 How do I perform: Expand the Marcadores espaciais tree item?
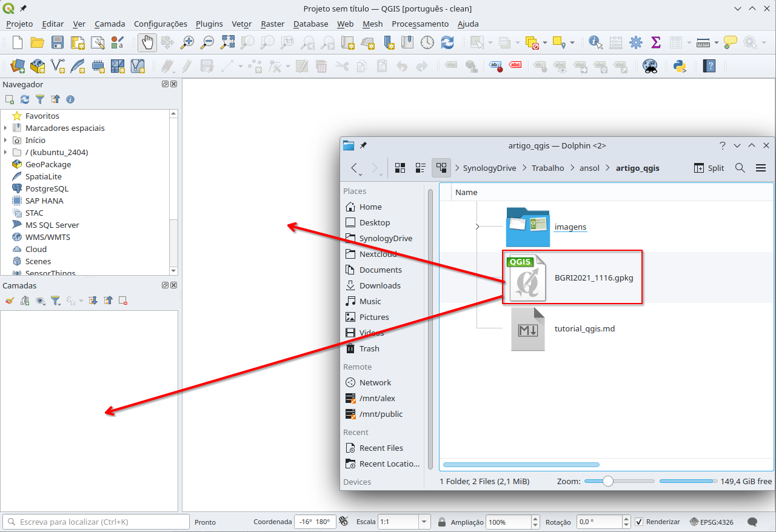5,128
